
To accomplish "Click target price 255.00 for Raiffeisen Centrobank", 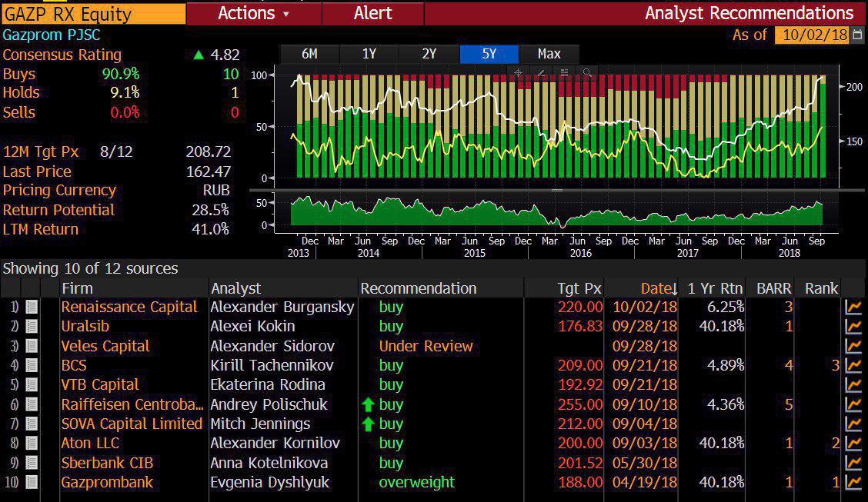I will point(580,404).
